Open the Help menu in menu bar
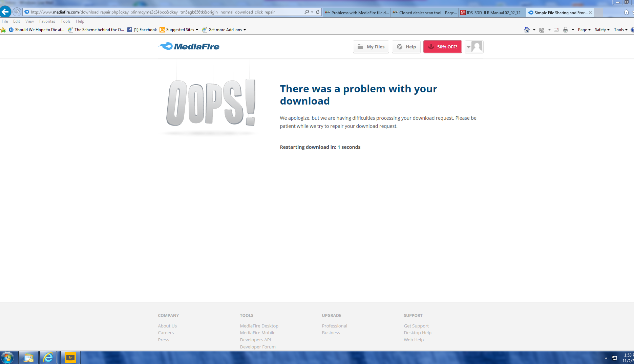 [80, 21]
